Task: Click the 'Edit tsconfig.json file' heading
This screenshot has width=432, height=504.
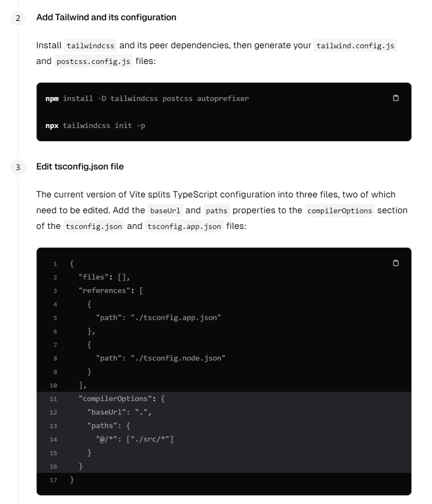Action: (x=80, y=167)
